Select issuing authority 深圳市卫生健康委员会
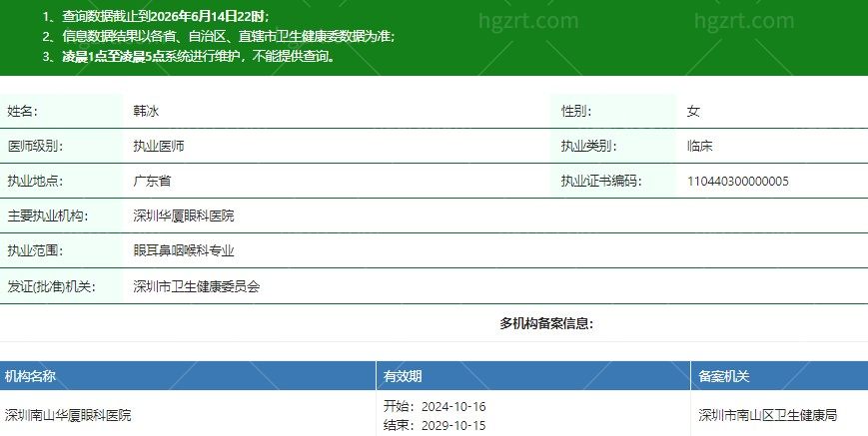 (x=197, y=286)
